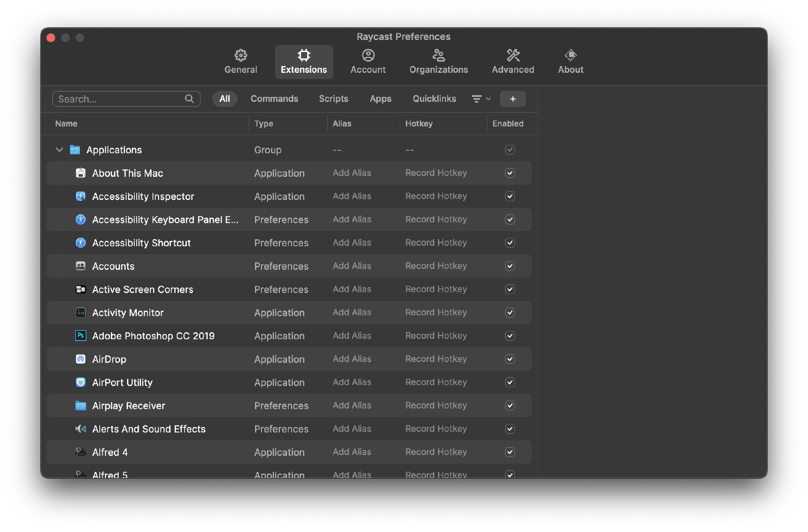Click the Alerts And Sound Effects icon
Image resolution: width=808 pixels, height=532 pixels.
[x=80, y=428]
